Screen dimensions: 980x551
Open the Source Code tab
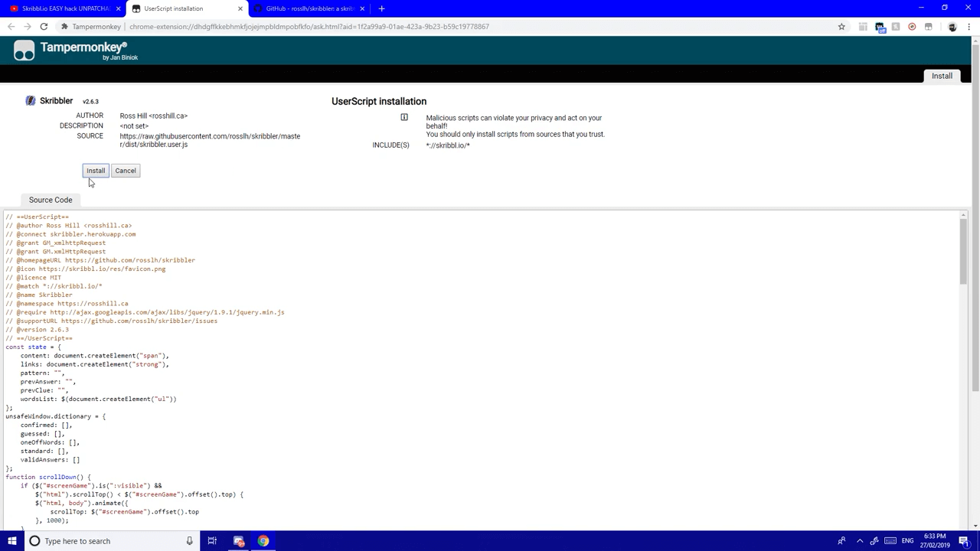(x=51, y=200)
